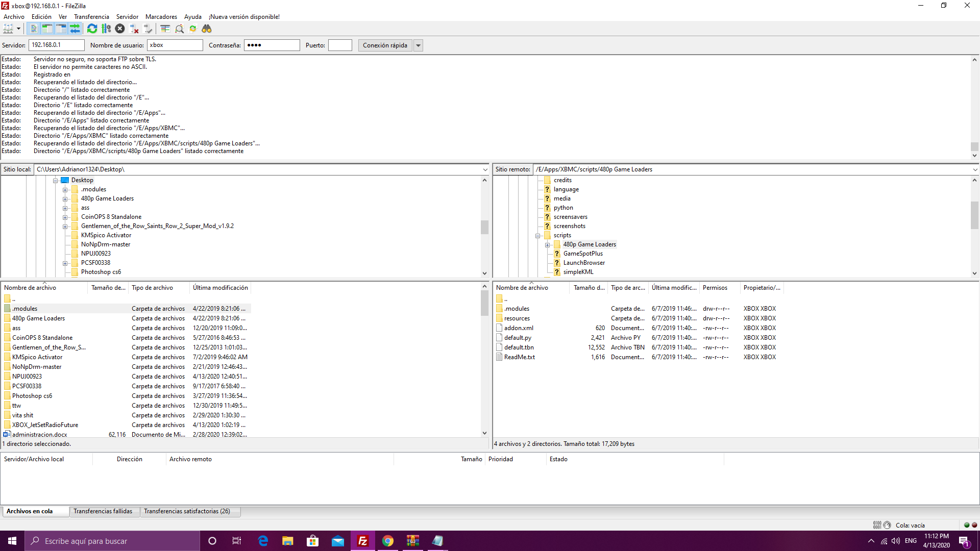Select the credits folder in remote tree

(x=562, y=180)
